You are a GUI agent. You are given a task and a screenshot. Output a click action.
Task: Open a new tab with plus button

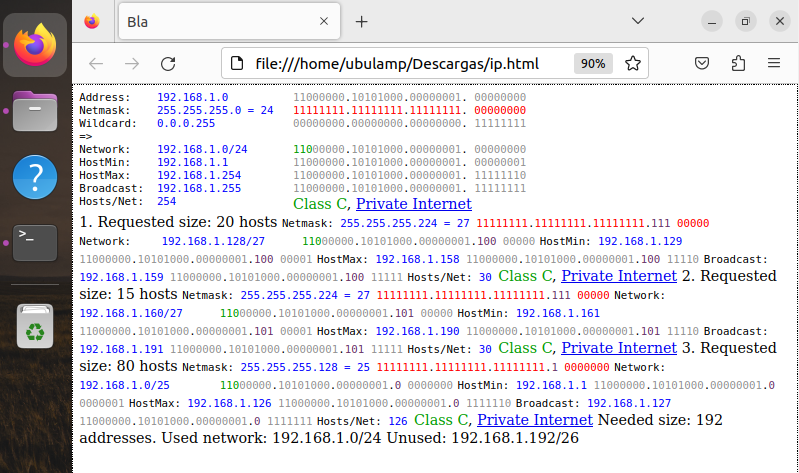(x=362, y=21)
